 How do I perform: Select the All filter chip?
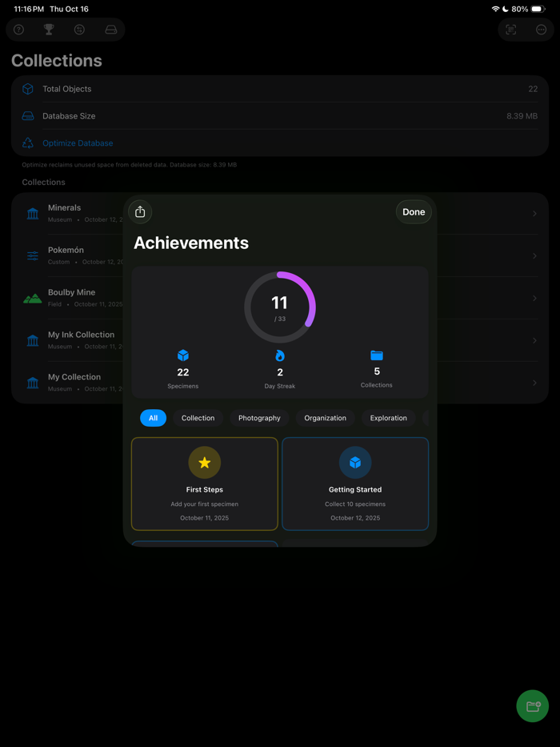[154, 418]
